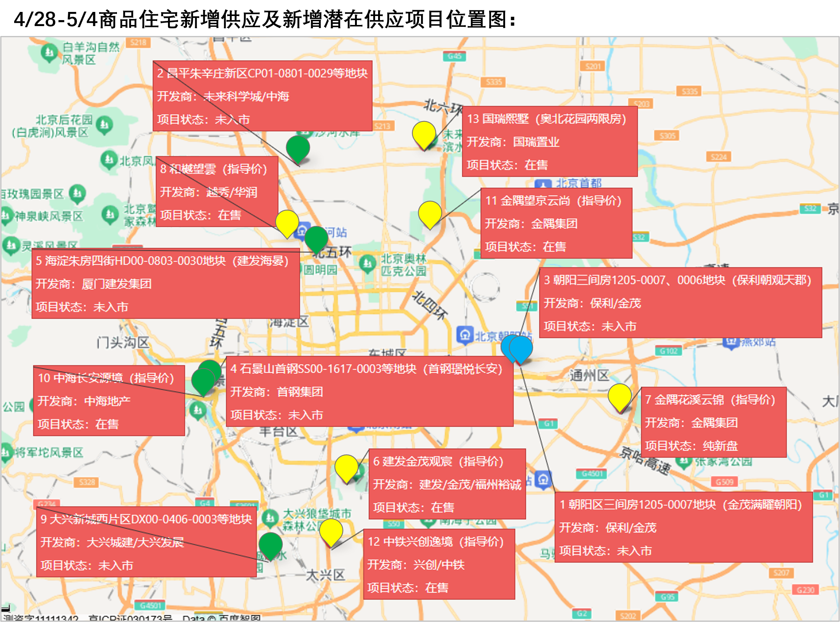The height and width of the screenshot is (622, 840).
Task: Click the 燕郊站 station icon
Action: point(731,342)
